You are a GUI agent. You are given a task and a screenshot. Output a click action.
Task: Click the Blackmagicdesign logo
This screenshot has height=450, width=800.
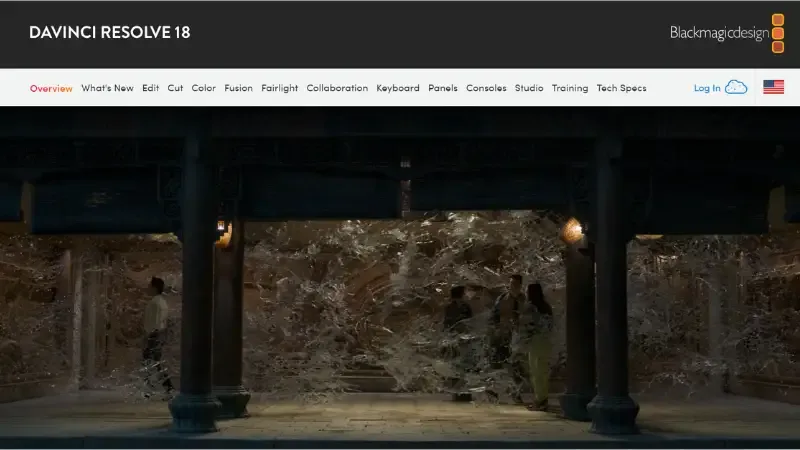(x=727, y=33)
